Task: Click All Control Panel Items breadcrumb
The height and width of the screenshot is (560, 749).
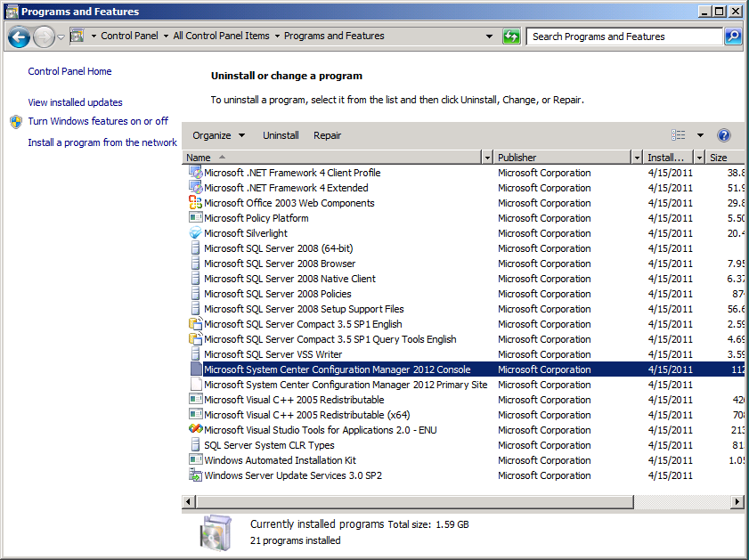Action: point(221,36)
